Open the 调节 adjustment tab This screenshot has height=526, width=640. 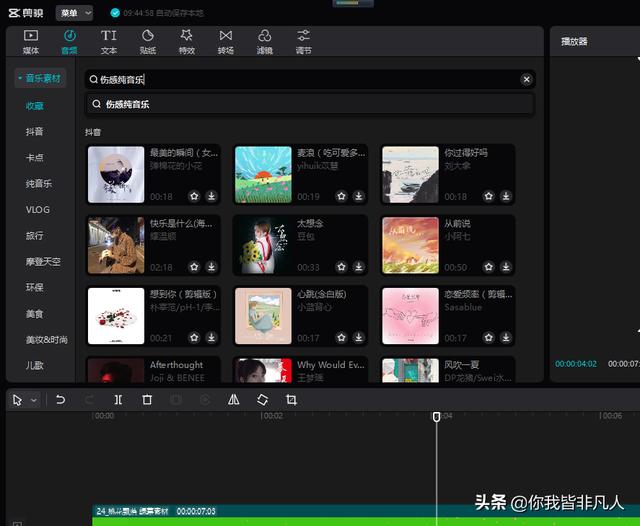pyautogui.click(x=303, y=42)
